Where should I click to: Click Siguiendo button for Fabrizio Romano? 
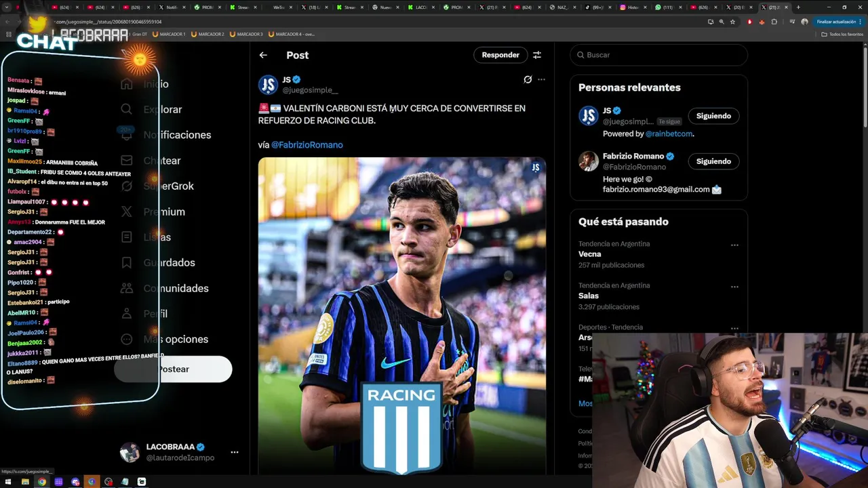[713, 161]
